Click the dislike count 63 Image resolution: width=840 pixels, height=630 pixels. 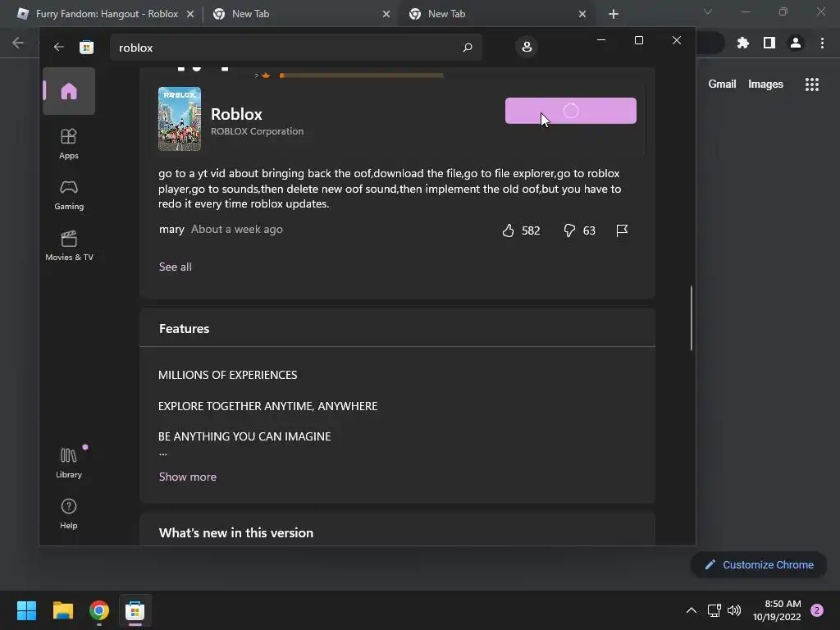coord(589,231)
